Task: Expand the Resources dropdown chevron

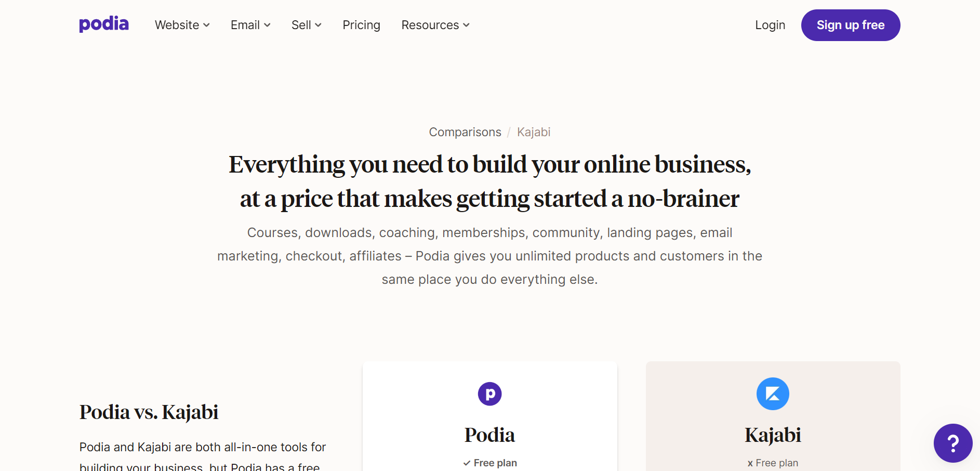Action: [x=466, y=25]
